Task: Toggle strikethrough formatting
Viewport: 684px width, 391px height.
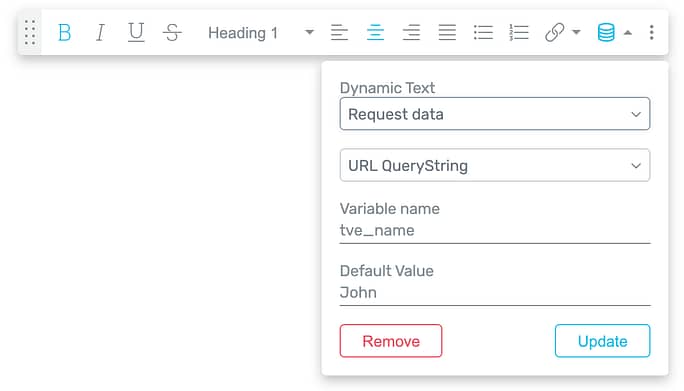Action: [172, 32]
